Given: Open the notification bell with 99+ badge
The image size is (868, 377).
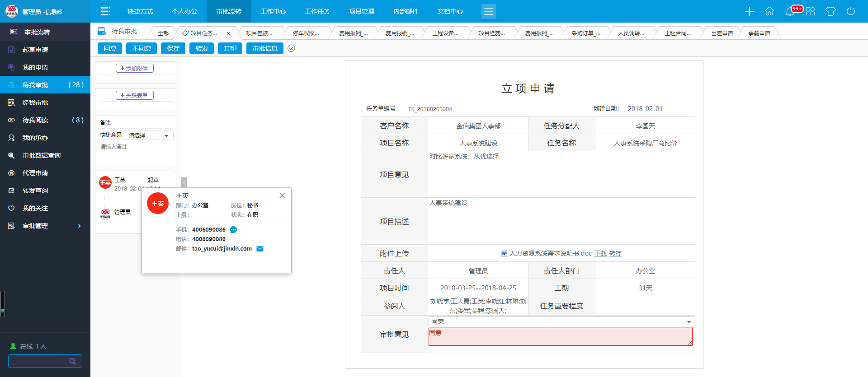Looking at the screenshot, I should pyautogui.click(x=790, y=11).
